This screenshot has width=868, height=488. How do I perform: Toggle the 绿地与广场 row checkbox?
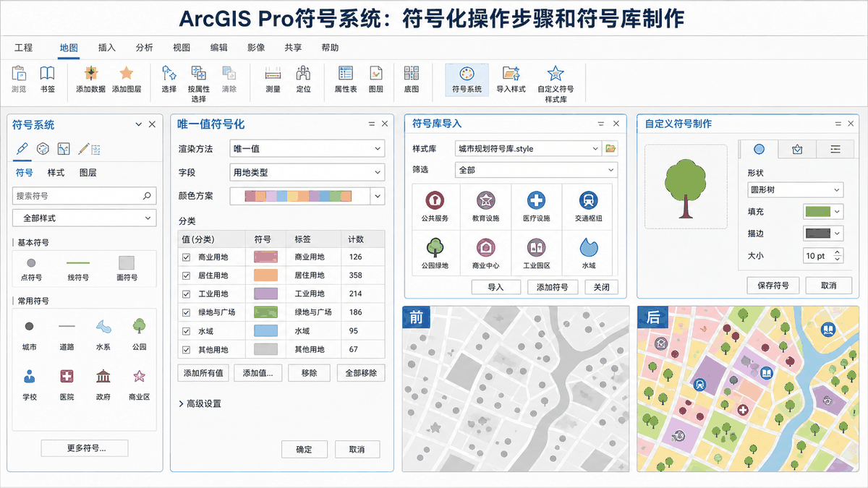(187, 312)
